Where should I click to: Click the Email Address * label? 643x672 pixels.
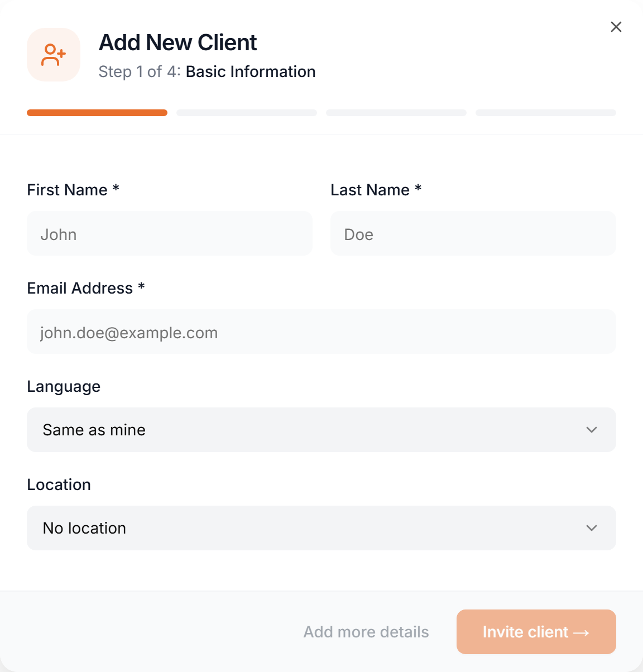pyautogui.click(x=86, y=288)
